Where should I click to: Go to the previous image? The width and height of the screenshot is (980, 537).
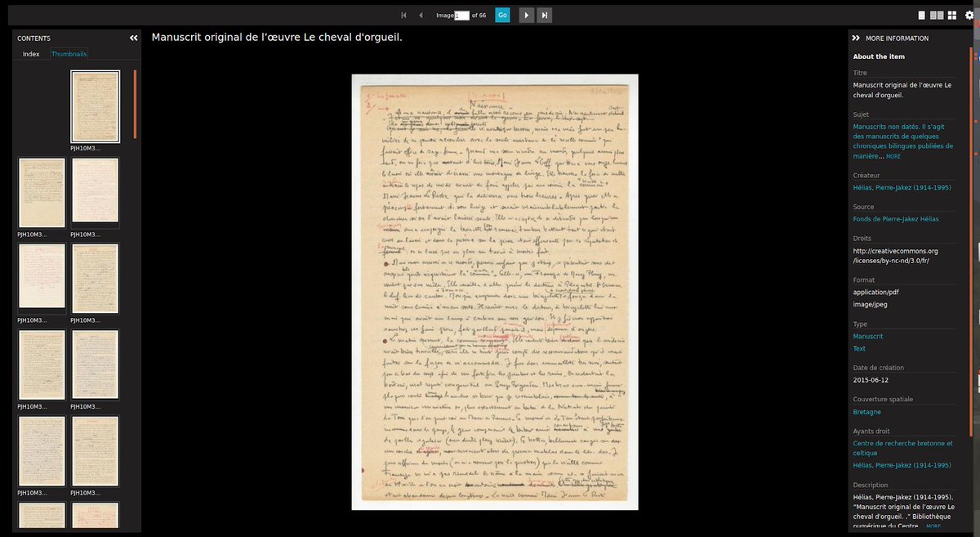[x=421, y=15]
